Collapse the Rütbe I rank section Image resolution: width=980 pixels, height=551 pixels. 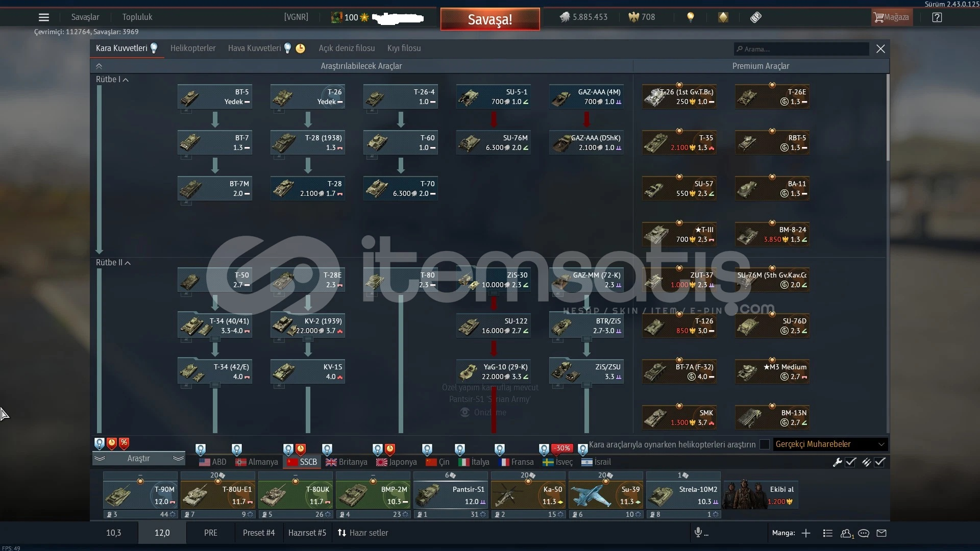[112, 80]
